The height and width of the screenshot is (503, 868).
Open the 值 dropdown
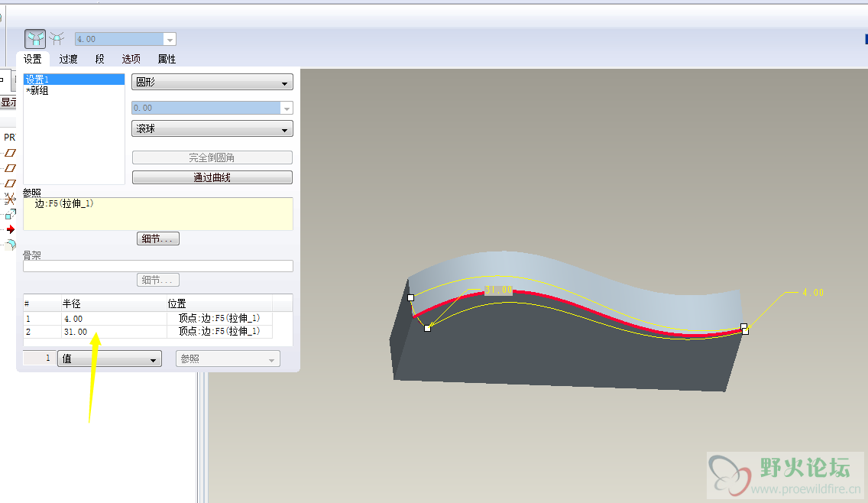click(x=109, y=359)
